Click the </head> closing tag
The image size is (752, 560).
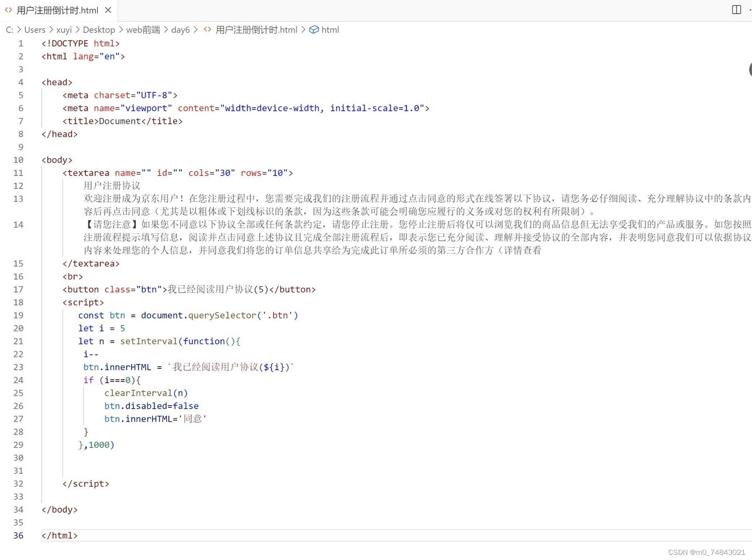point(60,134)
